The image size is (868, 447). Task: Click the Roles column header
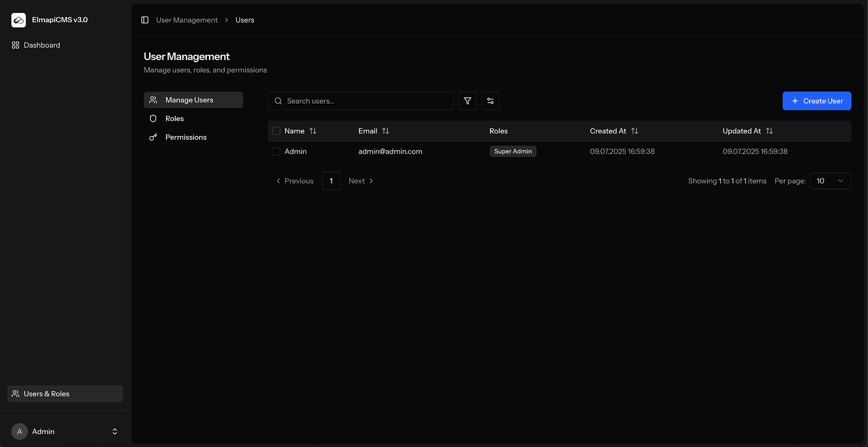tap(499, 131)
